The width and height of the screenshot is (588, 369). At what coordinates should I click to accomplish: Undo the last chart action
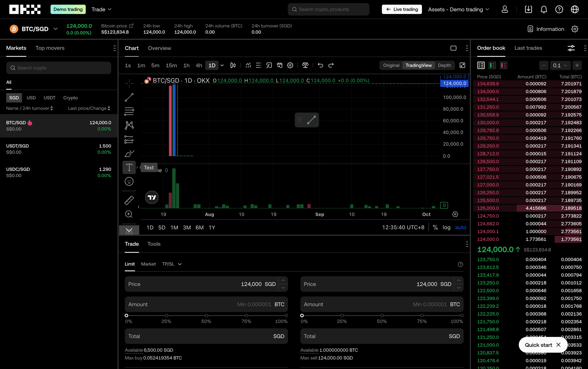coord(320,65)
